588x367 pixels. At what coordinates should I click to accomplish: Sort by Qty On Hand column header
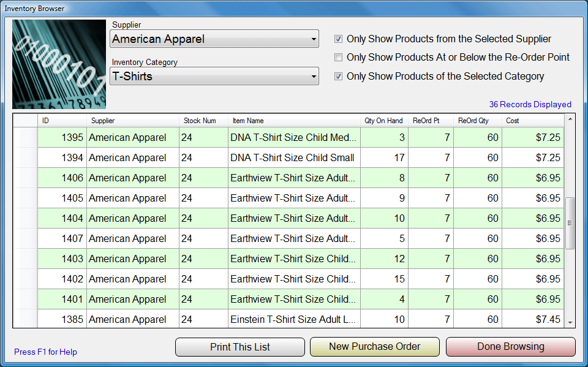[383, 121]
